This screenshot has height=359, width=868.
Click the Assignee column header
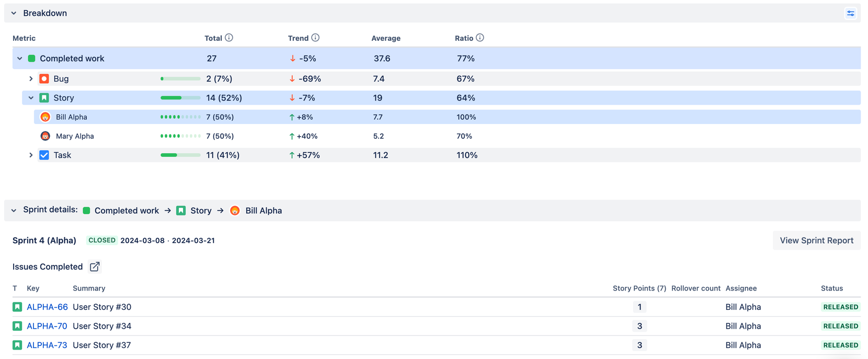tap(741, 288)
